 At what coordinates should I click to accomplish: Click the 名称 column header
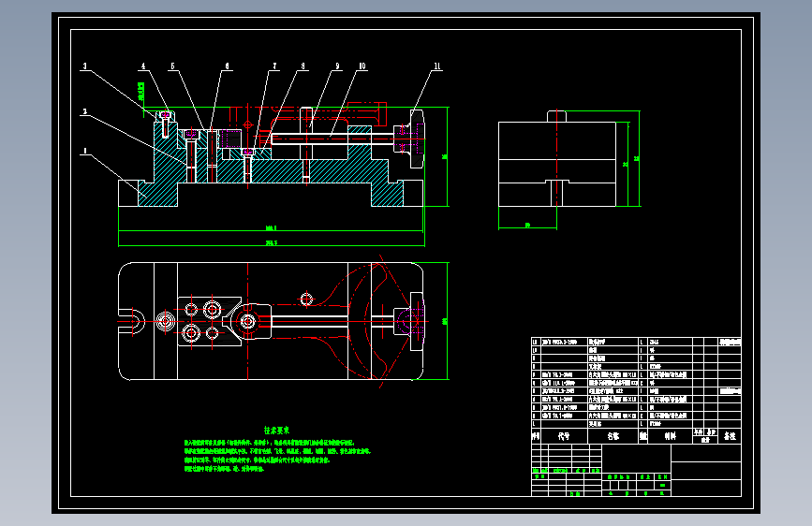(613, 436)
